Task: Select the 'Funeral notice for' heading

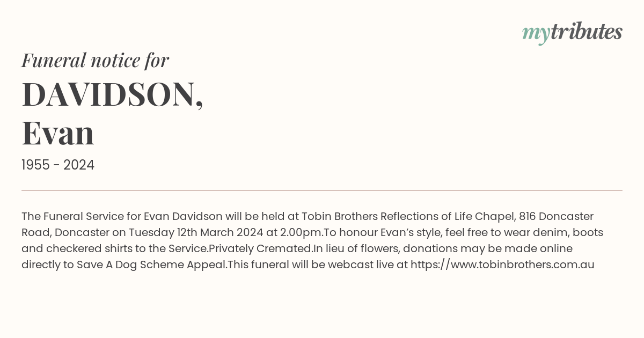Action: [95, 60]
